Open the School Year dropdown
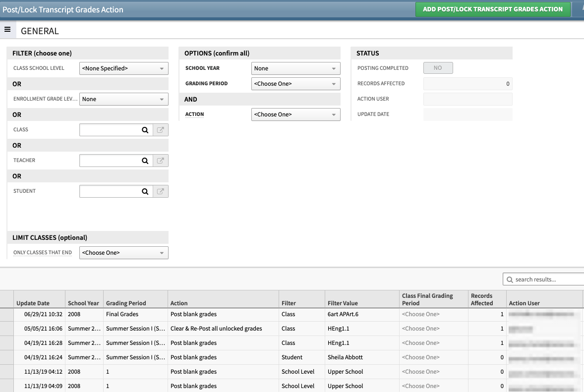 pos(295,68)
